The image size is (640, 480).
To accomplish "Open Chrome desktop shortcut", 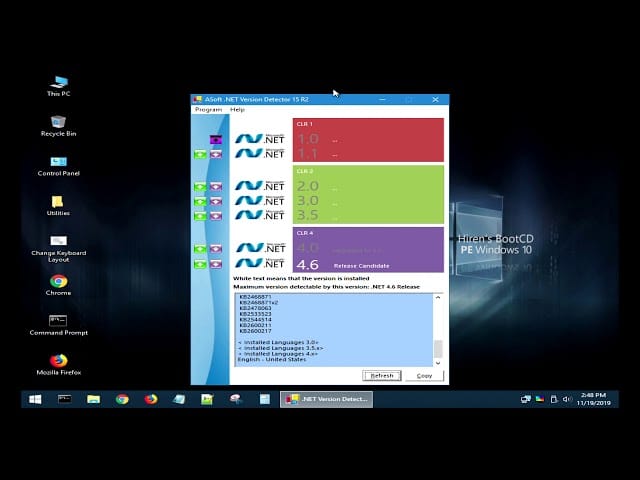I will coord(58,285).
